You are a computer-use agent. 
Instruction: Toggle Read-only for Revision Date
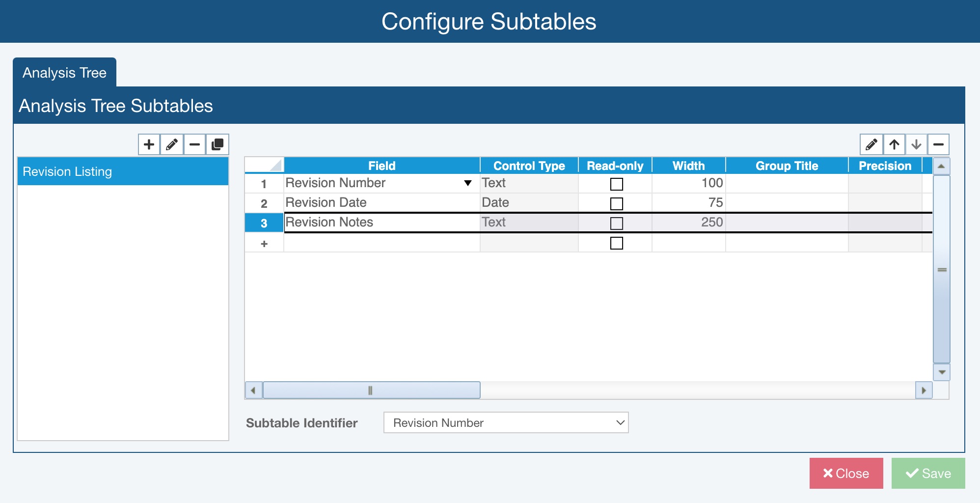coord(616,203)
